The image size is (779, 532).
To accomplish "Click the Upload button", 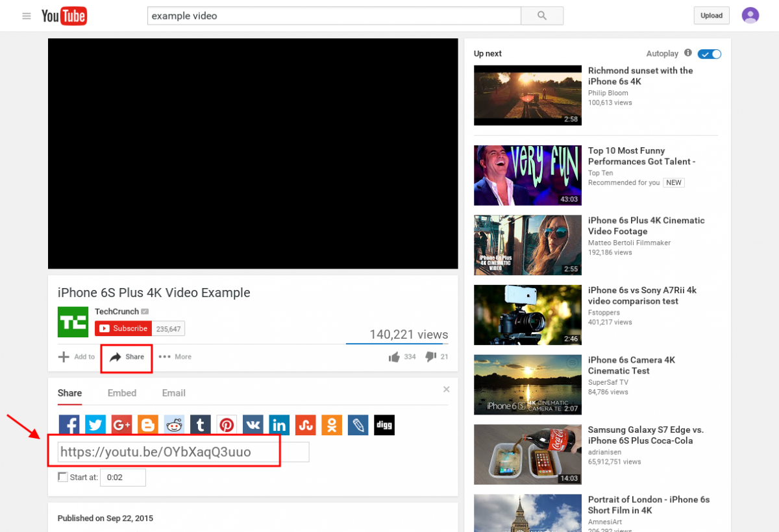I will point(711,16).
